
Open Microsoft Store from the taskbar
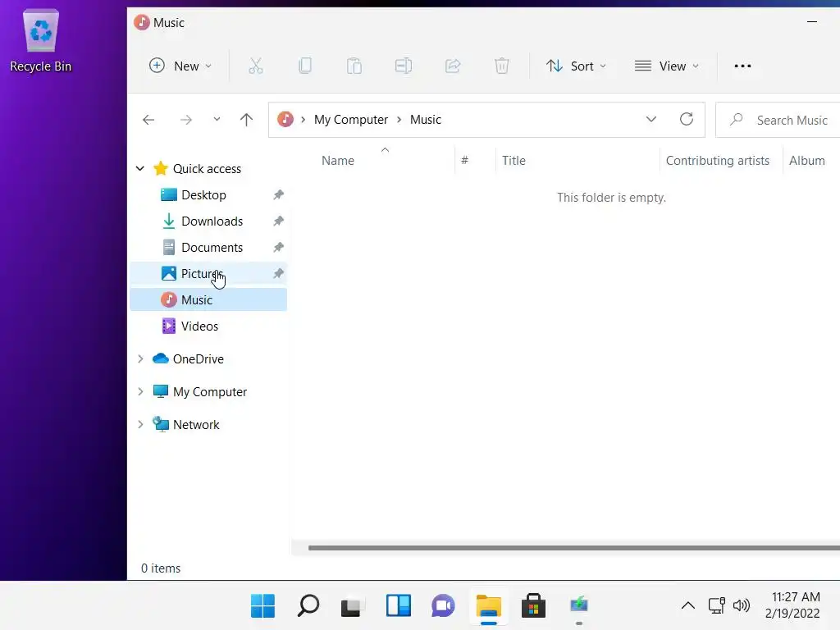point(533,606)
